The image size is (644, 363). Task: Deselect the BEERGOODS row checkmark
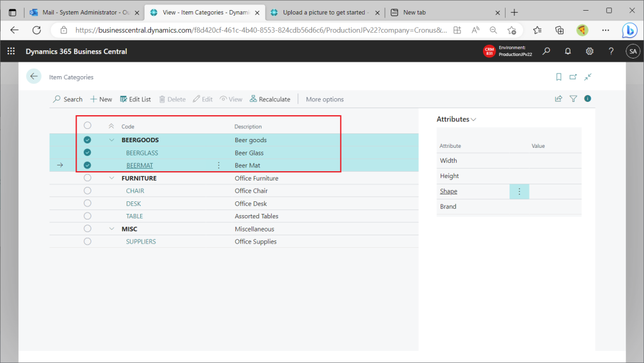[x=87, y=140]
